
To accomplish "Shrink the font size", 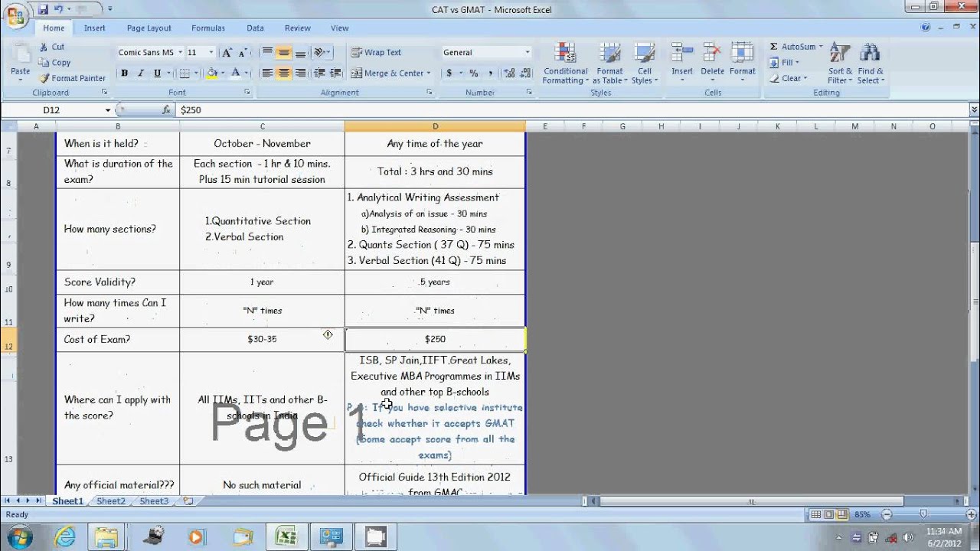I will point(243,53).
